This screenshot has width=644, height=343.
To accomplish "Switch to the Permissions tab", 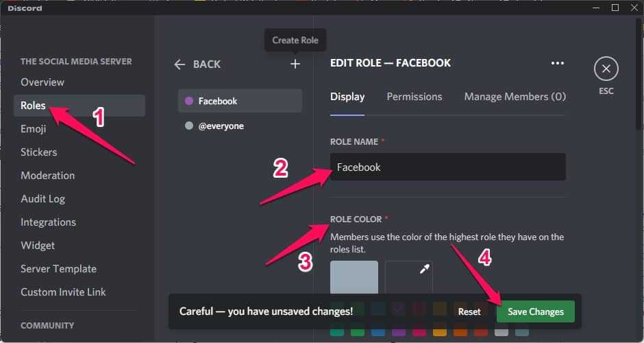I will 414,97.
